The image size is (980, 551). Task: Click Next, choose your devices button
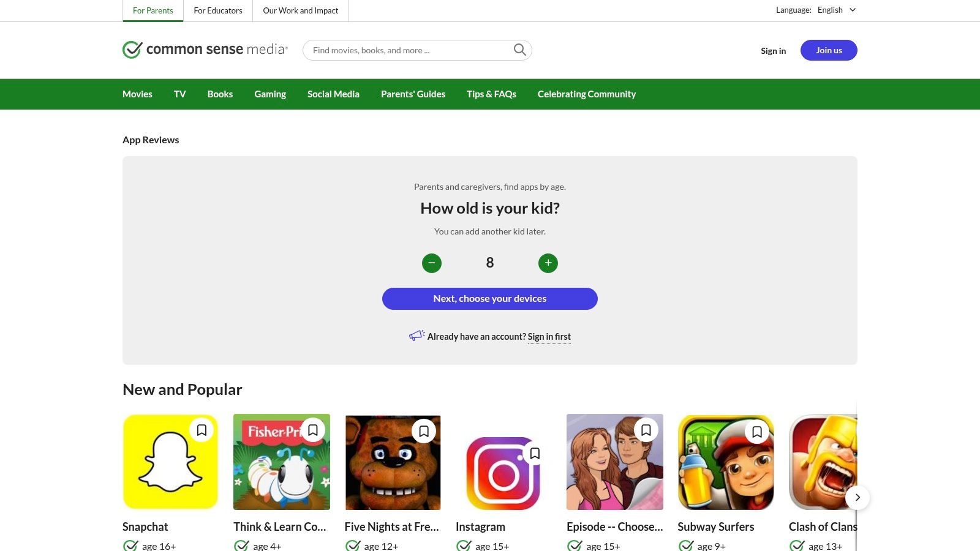pos(490,299)
